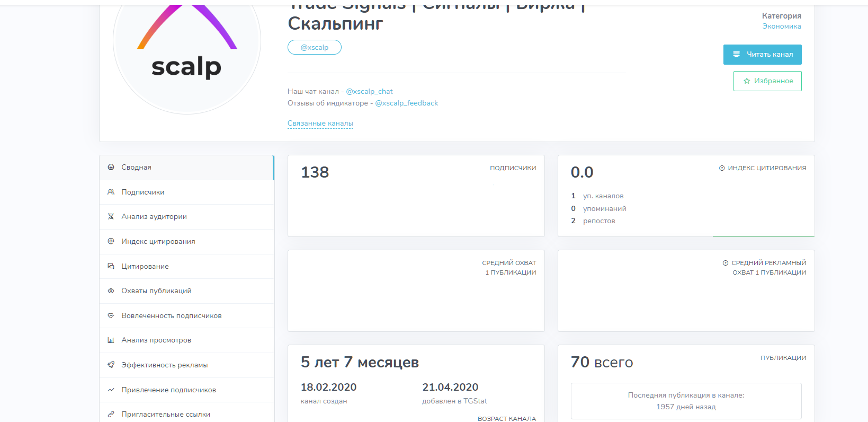Viewport: 868px width, 422px height.
Task: Click the TGStat added date 21.04.2020
Action: [450, 388]
